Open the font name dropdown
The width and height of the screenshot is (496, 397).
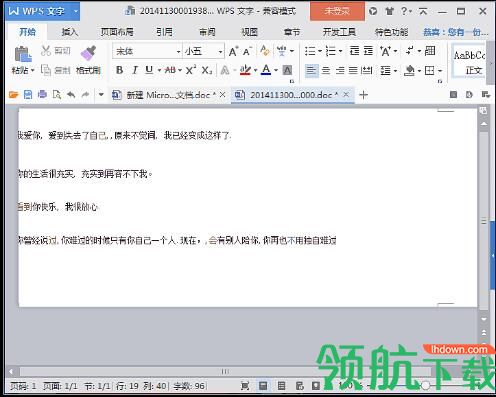(178, 52)
